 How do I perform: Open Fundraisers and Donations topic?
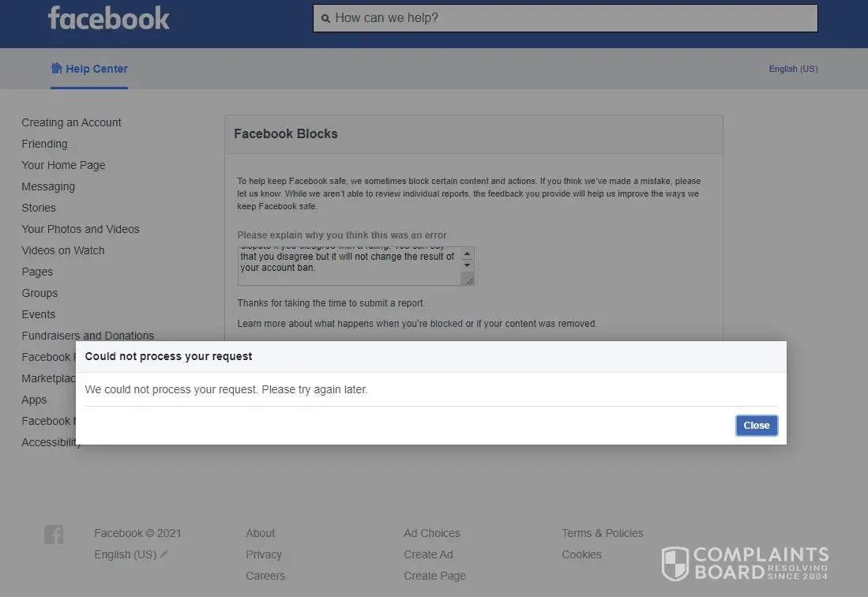(88, 336)
